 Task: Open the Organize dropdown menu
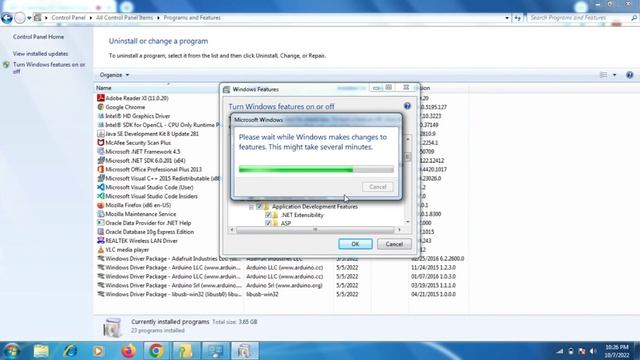pyautogui.click(x=114, y=75)
